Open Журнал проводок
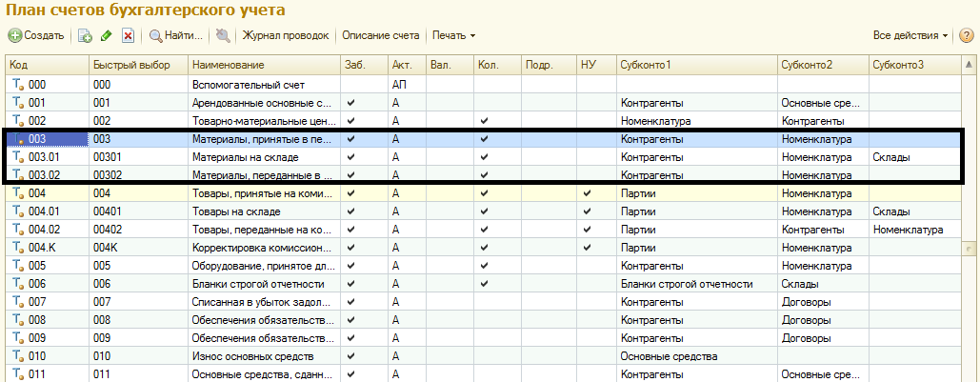The height and width of the screenshot is (382, 980). point(286,36)
